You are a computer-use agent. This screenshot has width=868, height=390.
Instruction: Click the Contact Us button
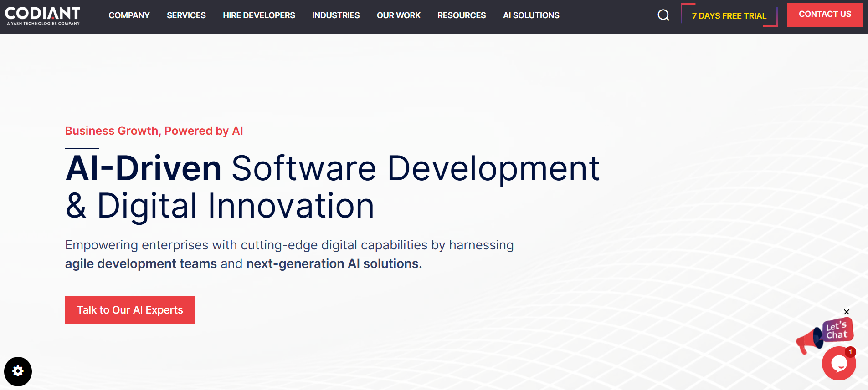(825, 15)
